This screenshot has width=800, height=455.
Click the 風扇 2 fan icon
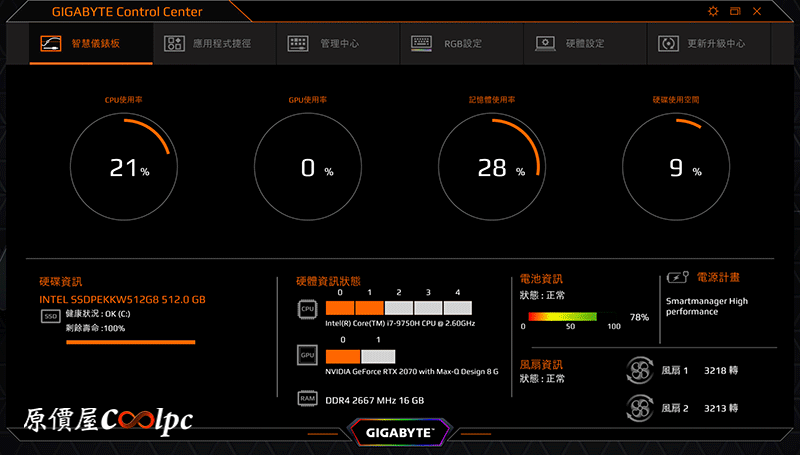coord(640,408)
